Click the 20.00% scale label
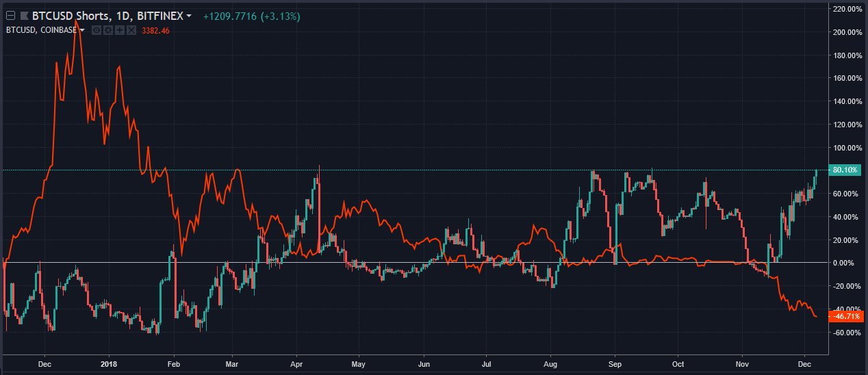Viewport: 868px width, 375px height. point(846,240)
